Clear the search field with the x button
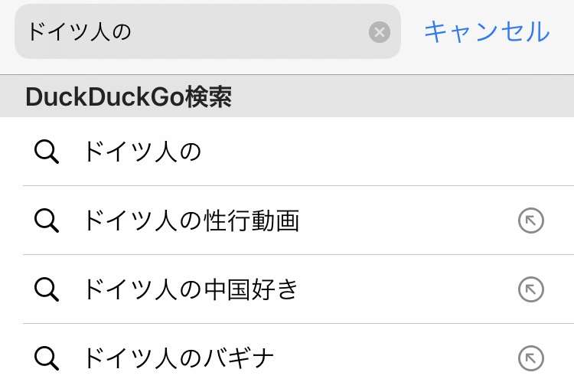The width and height of the screenshot is (574, 392). [x=380, y=32]
